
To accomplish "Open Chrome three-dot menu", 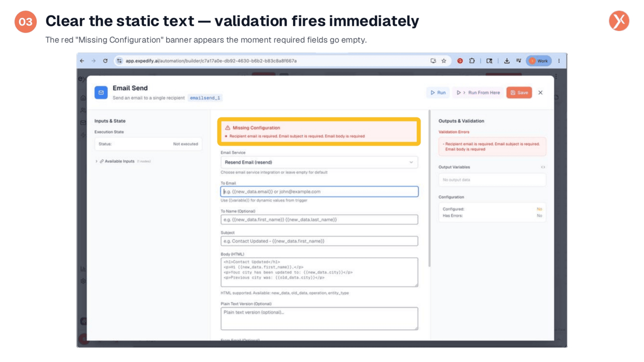I will pos(559,61).
